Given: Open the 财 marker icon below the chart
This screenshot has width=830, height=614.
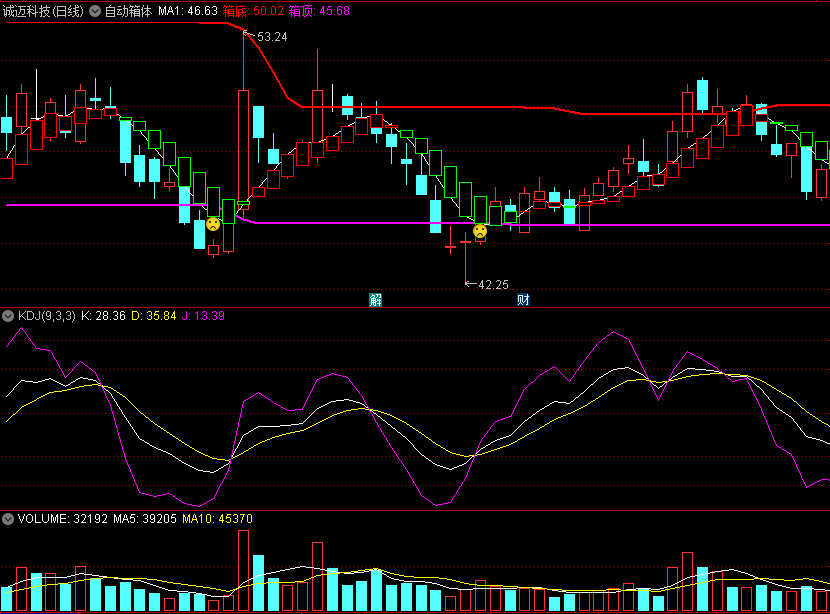Looking at the screenshot, I should (x=523, y=300).
